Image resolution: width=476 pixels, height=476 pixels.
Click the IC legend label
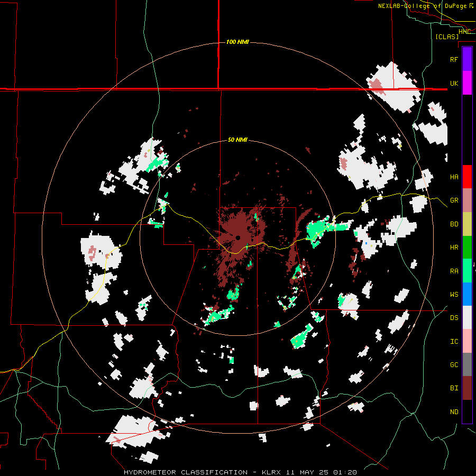pyautogui.click(x=454, y=342)
